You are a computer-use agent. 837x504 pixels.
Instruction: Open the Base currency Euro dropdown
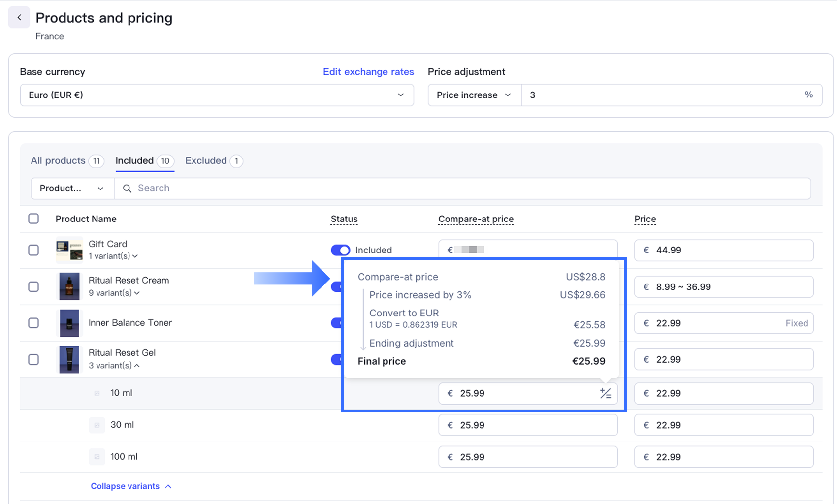[217, 95]
